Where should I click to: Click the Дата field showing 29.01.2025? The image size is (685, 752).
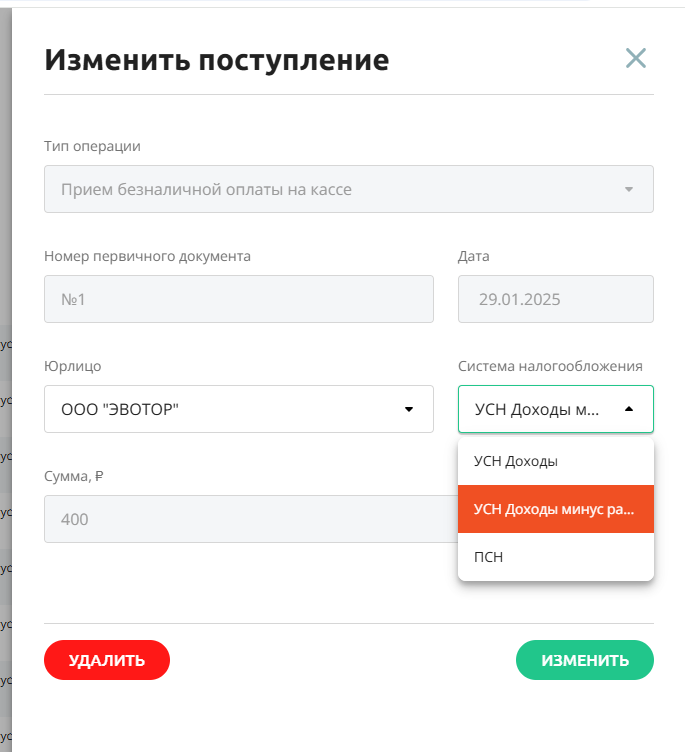tap(555, 299)
